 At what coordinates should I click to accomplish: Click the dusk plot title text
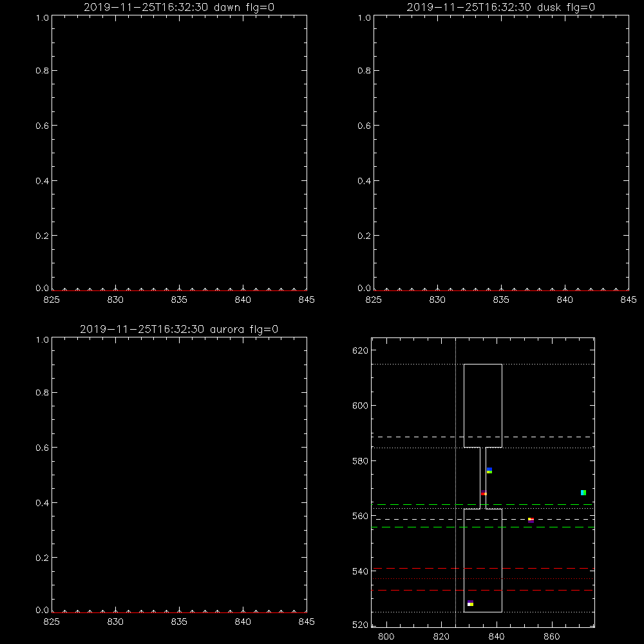(500, 7)
